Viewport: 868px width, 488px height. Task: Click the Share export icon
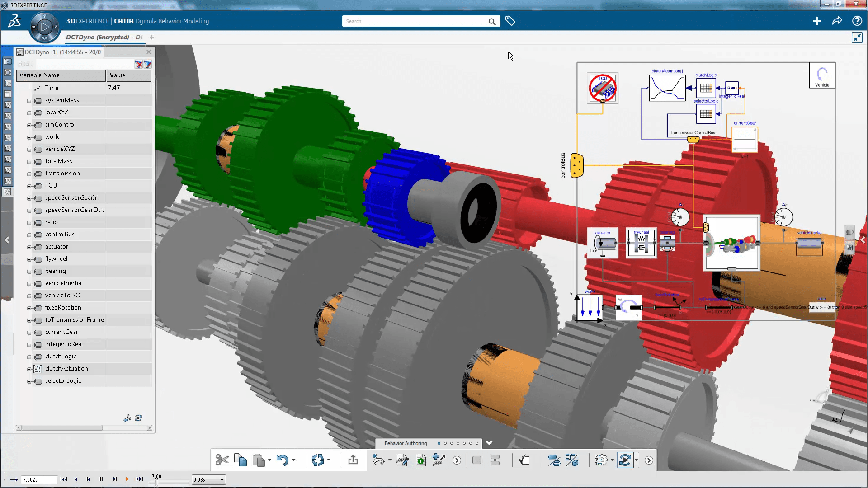point(353,460)
